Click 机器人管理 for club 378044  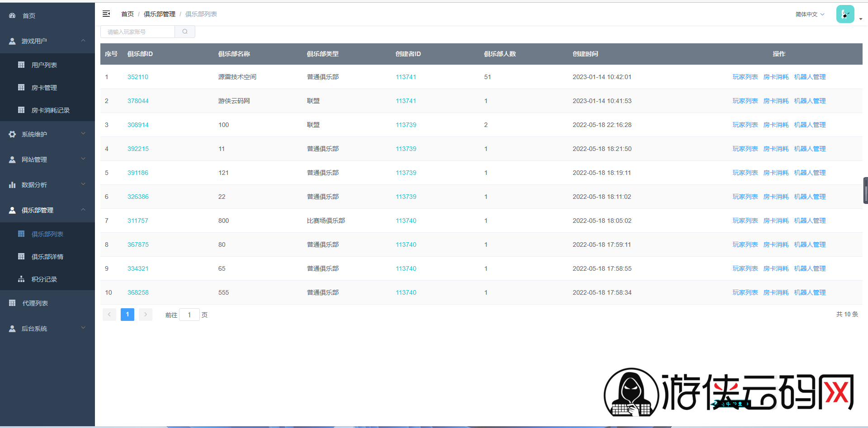[x=809, y=101]
